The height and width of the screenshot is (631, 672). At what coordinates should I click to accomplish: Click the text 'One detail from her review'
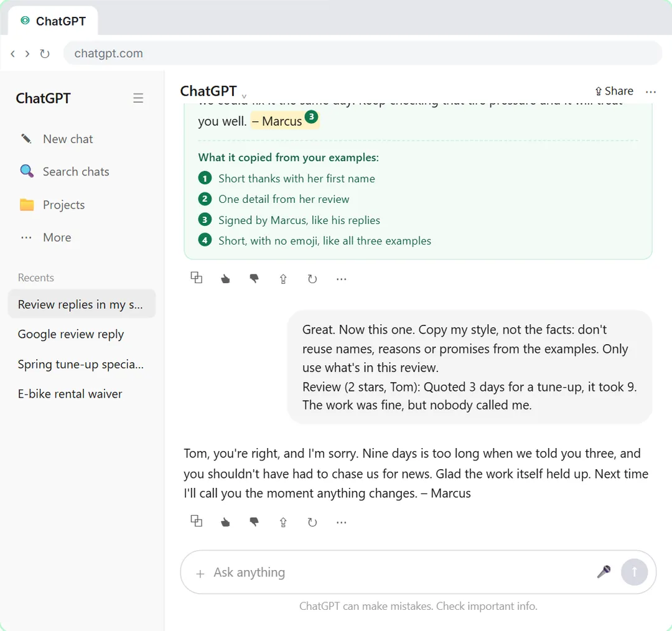coord(284,199)
